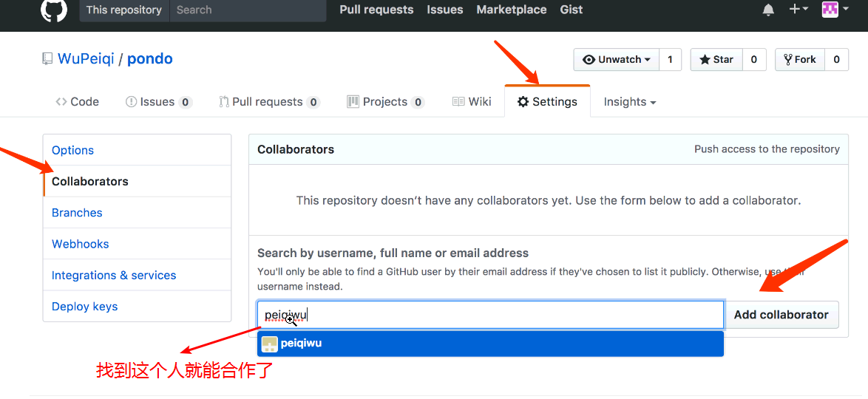Star the repository
Image resolution: width=868 pixels, height=399 pixels.
(x=716, y=60)
